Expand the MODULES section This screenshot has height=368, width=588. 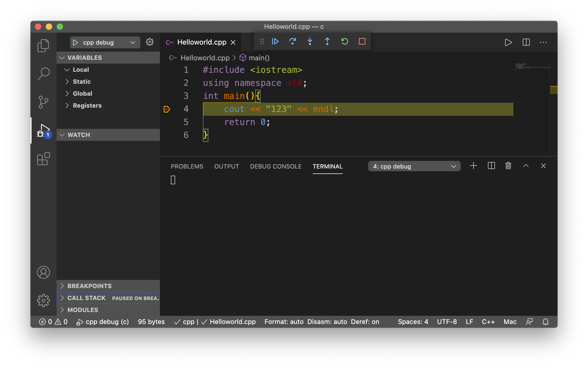coord(108,310)
